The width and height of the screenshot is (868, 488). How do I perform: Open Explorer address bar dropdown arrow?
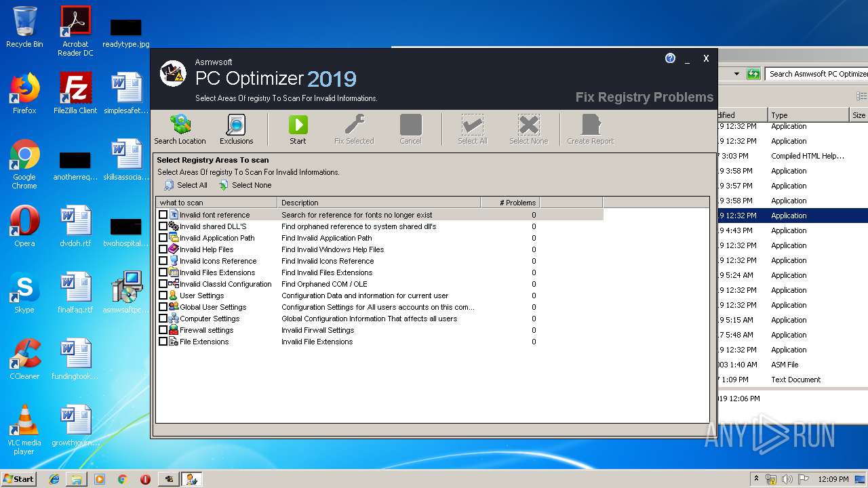[736, 74]
